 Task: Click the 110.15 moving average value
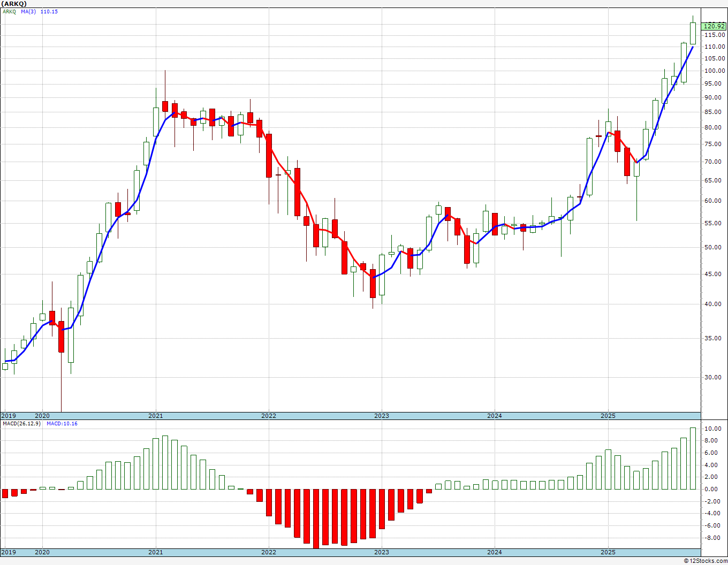pyautogui.click(x=49, y=12)
